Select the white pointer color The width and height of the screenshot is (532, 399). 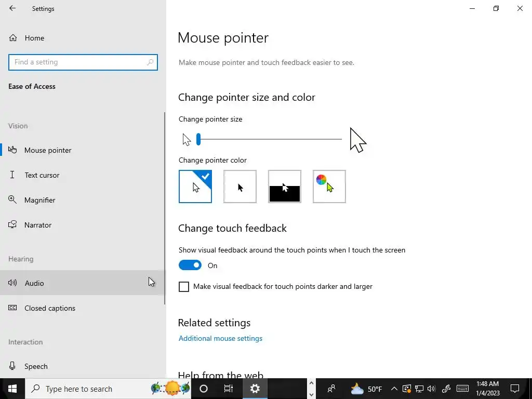point(195,187)
